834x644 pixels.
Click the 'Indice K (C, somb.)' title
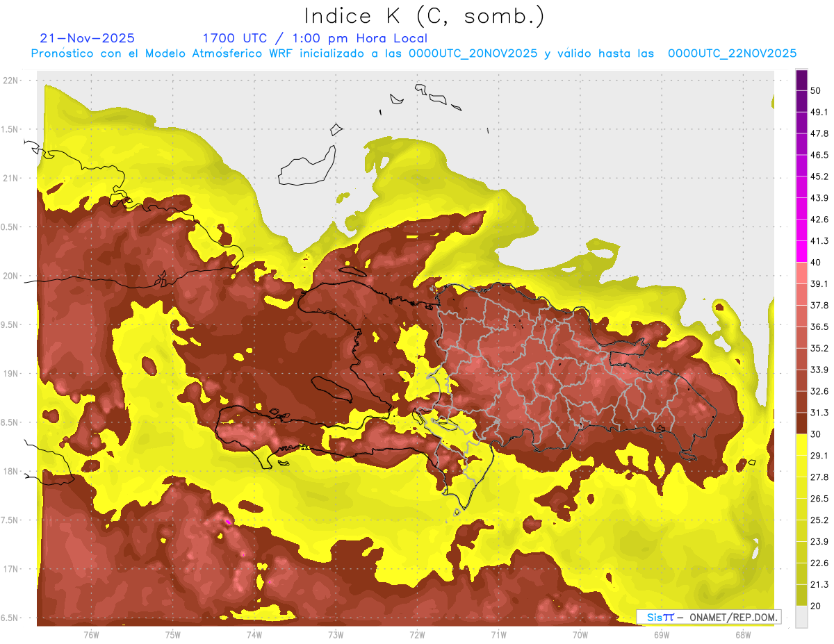pyautogui.click(x=424, y=16)
